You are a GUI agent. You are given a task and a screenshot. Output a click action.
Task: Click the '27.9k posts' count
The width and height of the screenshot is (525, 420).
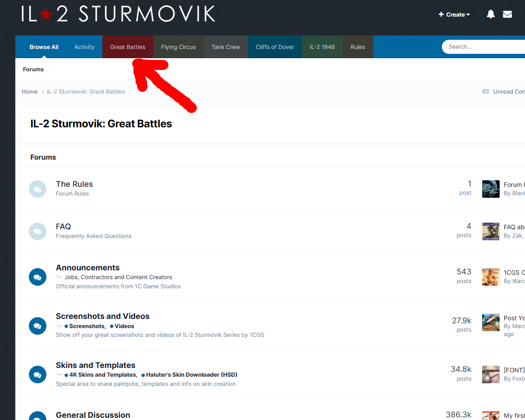pos(462,325)
